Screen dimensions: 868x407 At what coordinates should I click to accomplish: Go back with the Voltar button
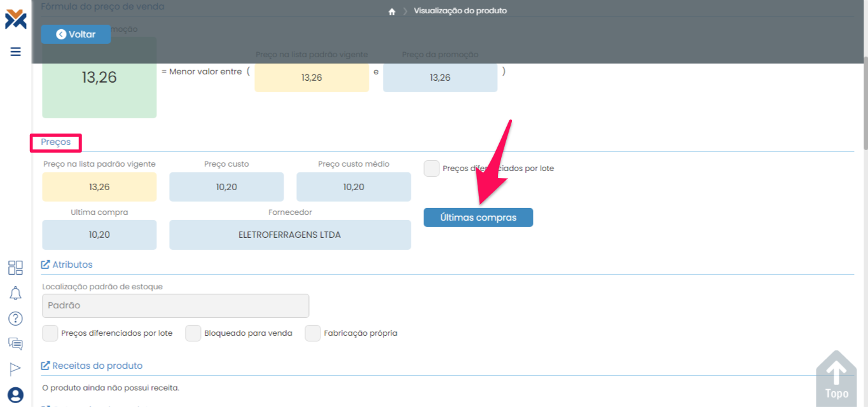click(76, 34)
